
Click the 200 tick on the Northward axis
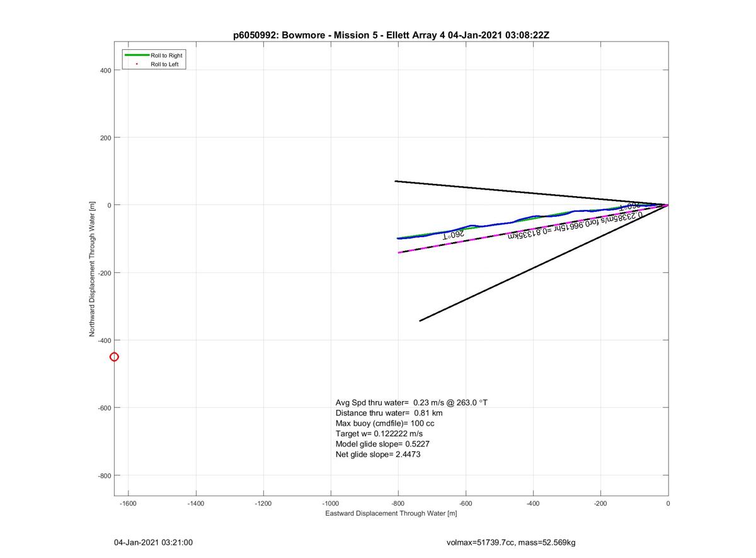tap(105, 138)
